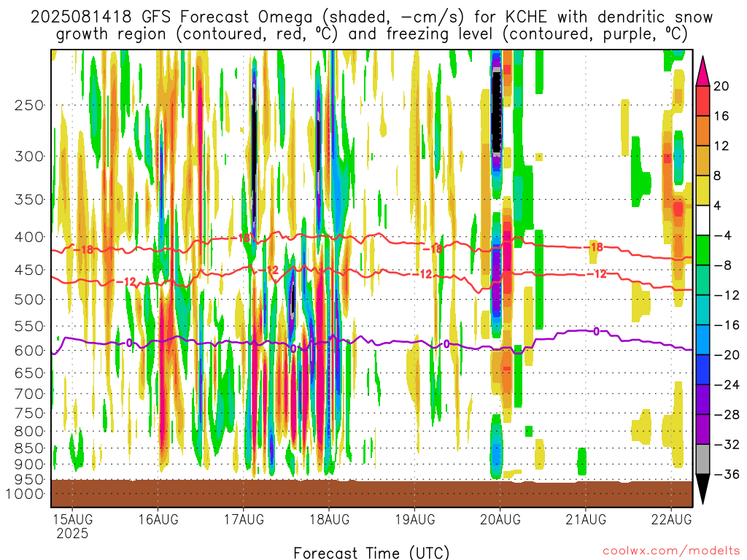Click the green swatch between -4 and -8
Screen dimensions: 747x560
coord(703,250)
